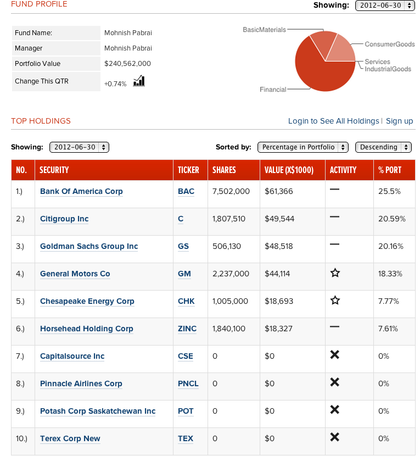The width and height of the screenshot is (420, 456).
Task: Open the General Motors Co link
Action: [75, 274]
